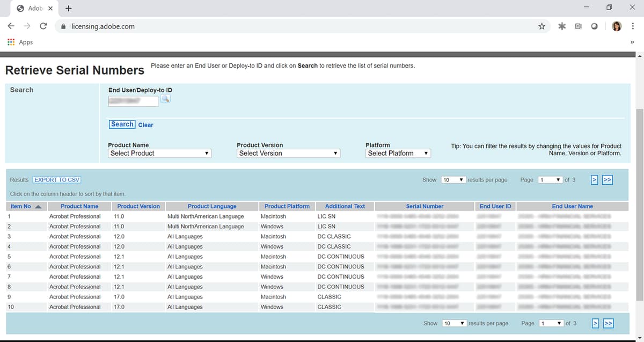Change results per page using the Show dropdown
This screenshot has width=644, height=342.
point(454,179)
